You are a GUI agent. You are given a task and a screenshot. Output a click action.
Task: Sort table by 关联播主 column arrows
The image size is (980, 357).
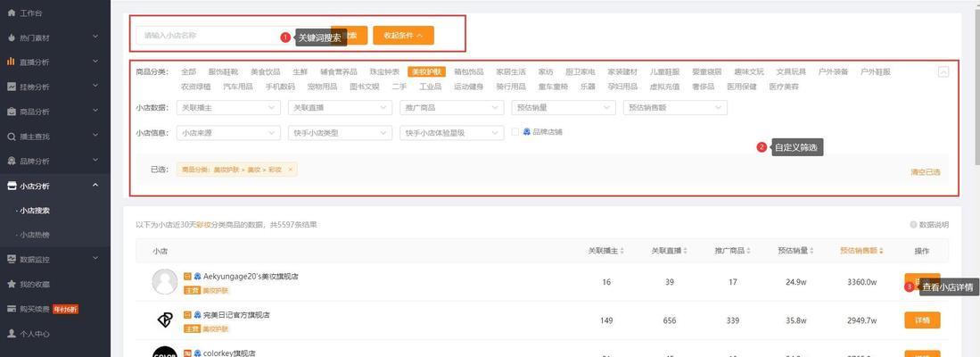622,251
